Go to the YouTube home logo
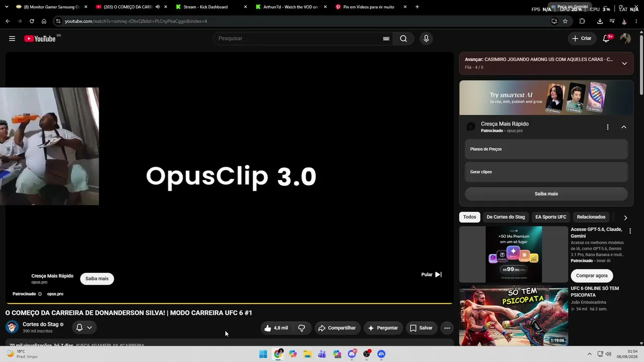The height and width of the screenshot is (362, 644). (40, 39)
